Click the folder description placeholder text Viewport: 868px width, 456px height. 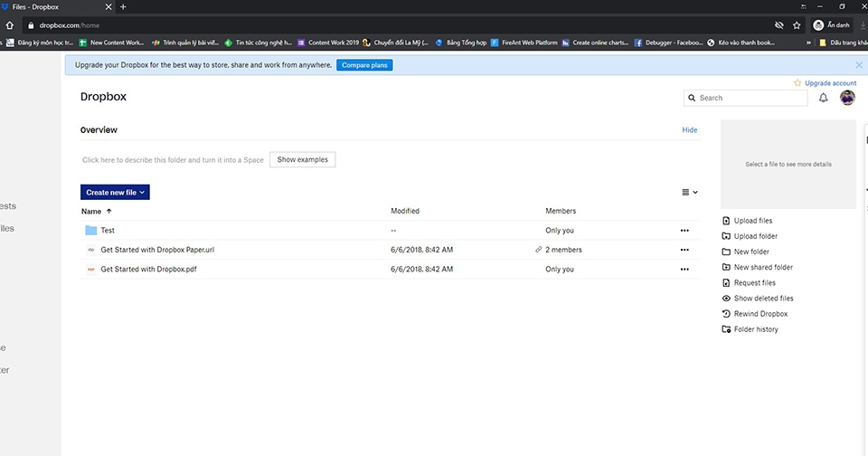(x=173, y=160)
